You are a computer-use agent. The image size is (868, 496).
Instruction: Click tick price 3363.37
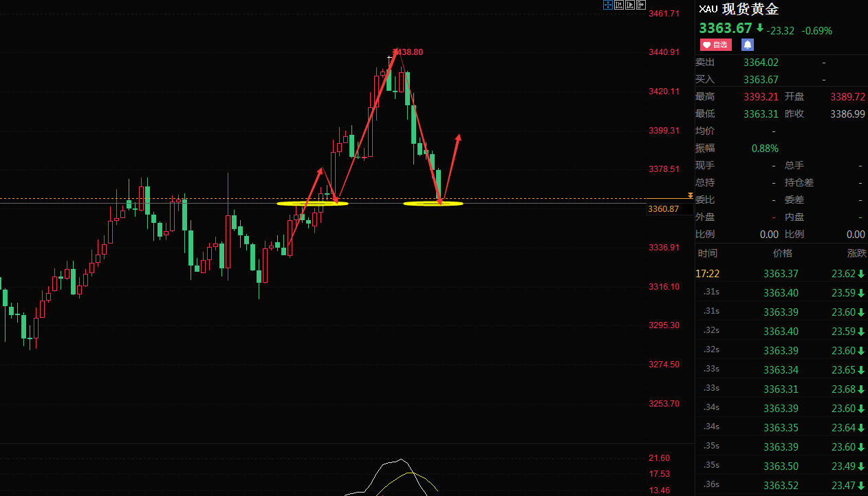tap(781, 274)
